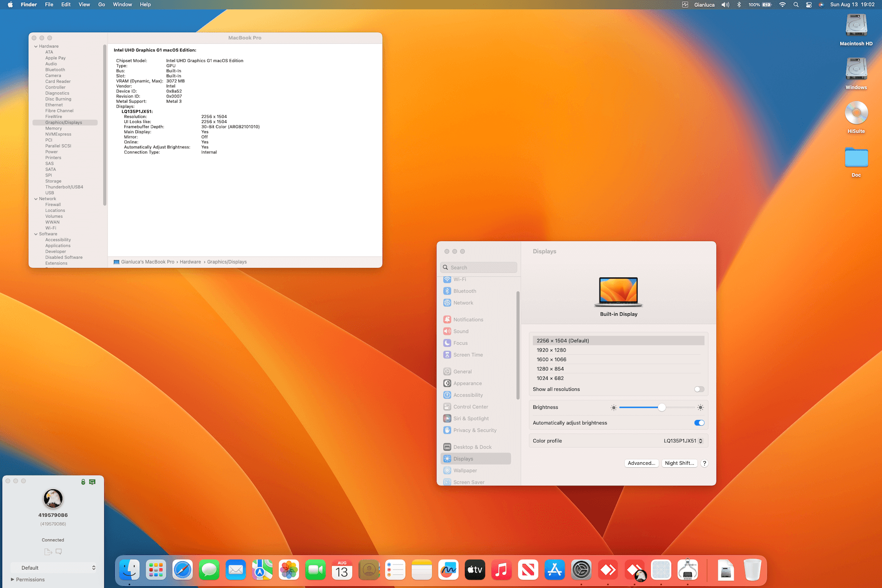Open the Window menu in menu bar

click(x=122, y=5)
